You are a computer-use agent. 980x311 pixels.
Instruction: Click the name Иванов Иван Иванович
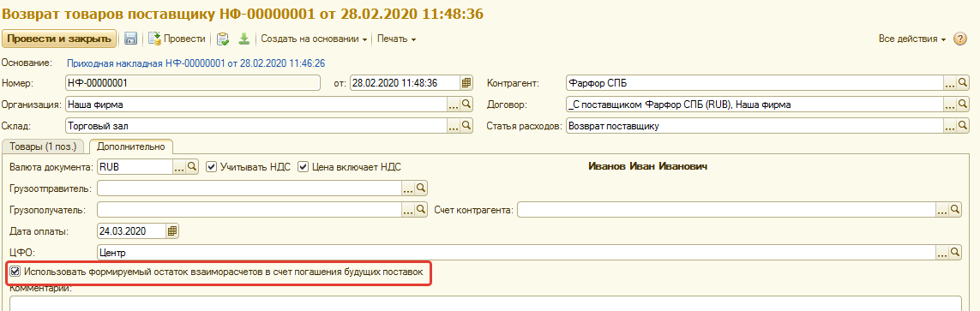coord(648,166)
